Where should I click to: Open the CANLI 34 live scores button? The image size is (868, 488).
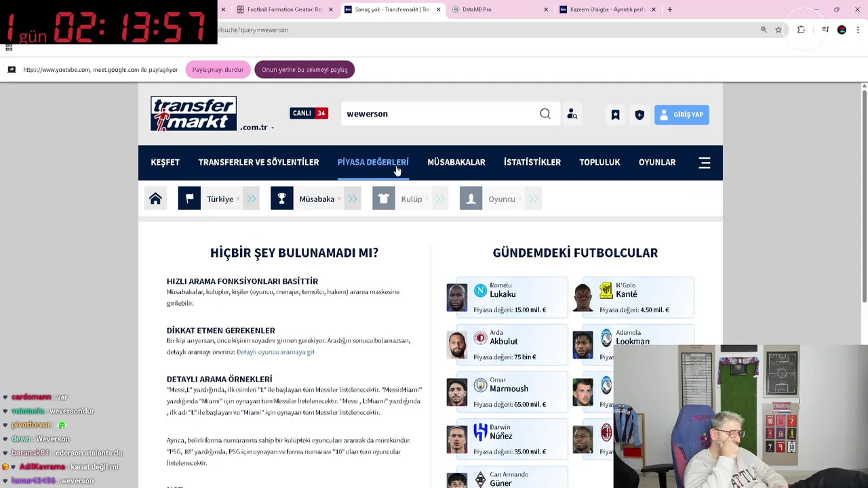click(309, 113)
